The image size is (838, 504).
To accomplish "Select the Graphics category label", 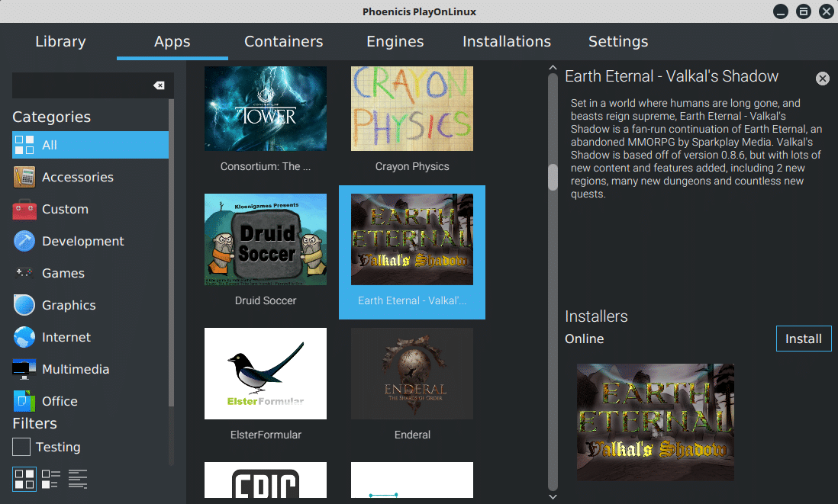I will (x=69, y=306).
